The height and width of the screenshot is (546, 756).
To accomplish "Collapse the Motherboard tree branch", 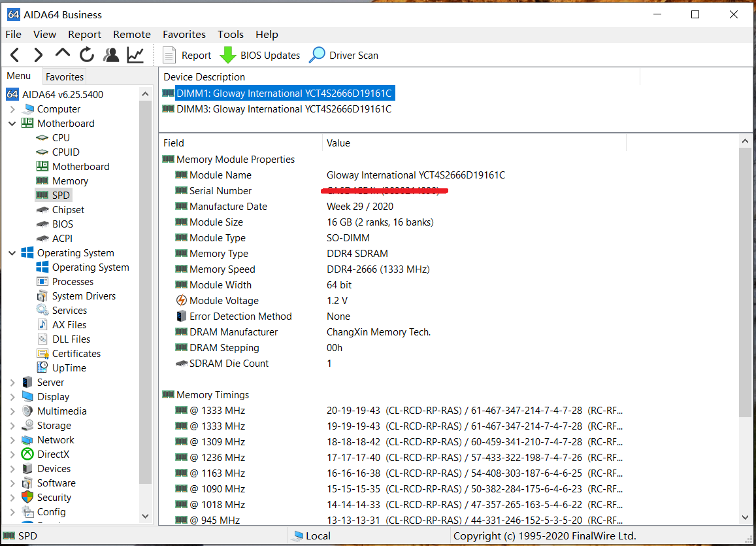I will (12, 123).
